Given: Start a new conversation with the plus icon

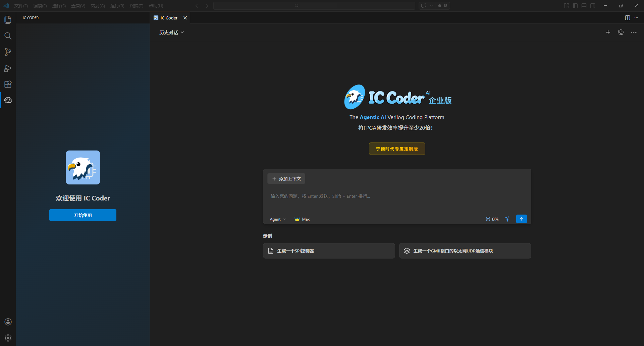Looking at the screenshot, I should point(608,32).
